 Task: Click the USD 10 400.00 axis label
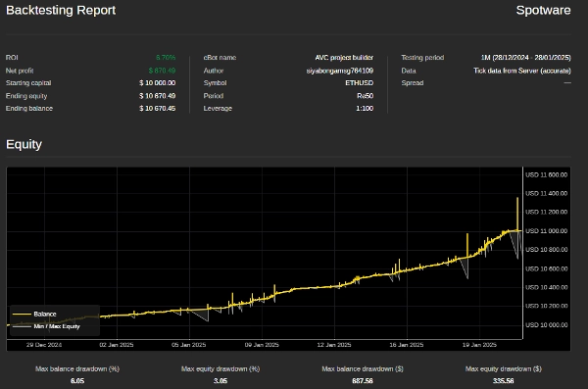(547, 287)
